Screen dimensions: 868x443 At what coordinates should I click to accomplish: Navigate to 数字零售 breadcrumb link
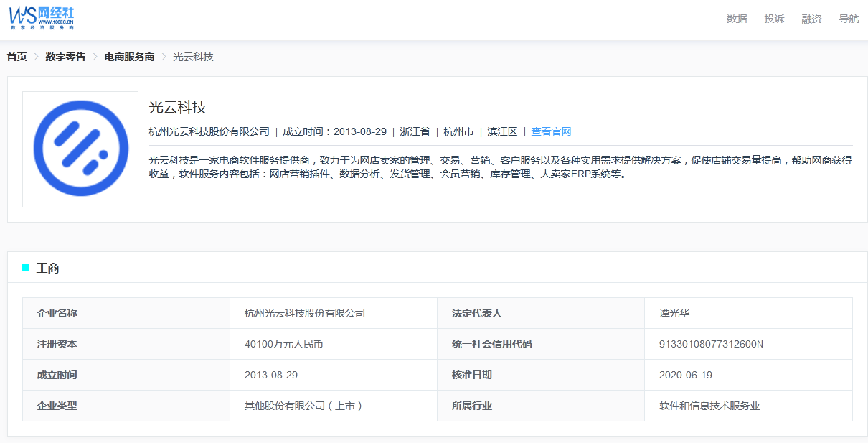point(65,57)
